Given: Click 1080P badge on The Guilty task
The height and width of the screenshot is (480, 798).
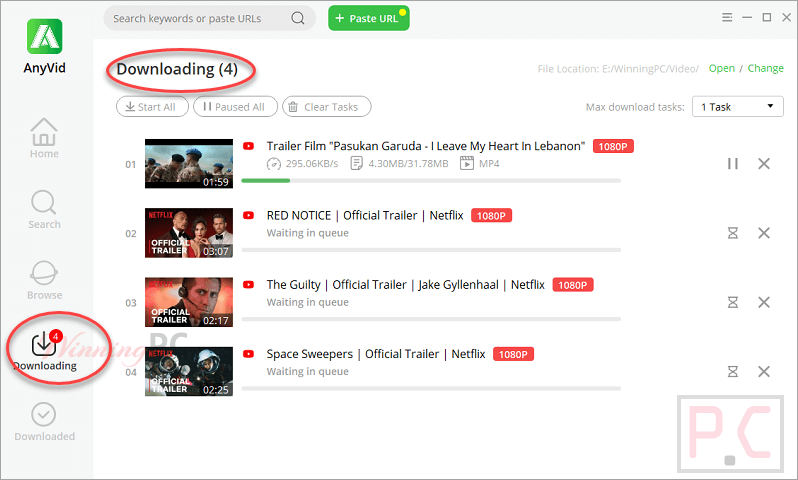Looking at the screenshot, I should [x=573, y=285].
